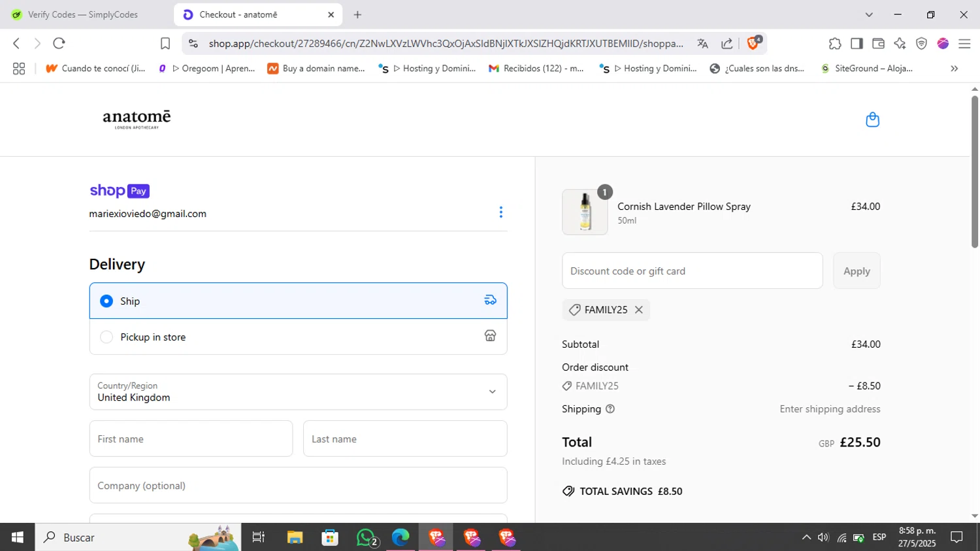Open WhatsApp from the taskbar
The height and width of the screenshot is (551, 980).
coord(367,537)
